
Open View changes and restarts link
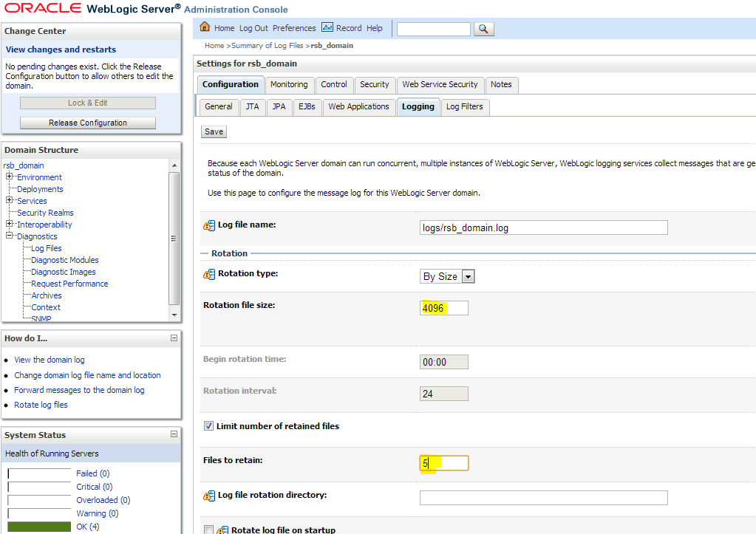[x=61, y=49]
